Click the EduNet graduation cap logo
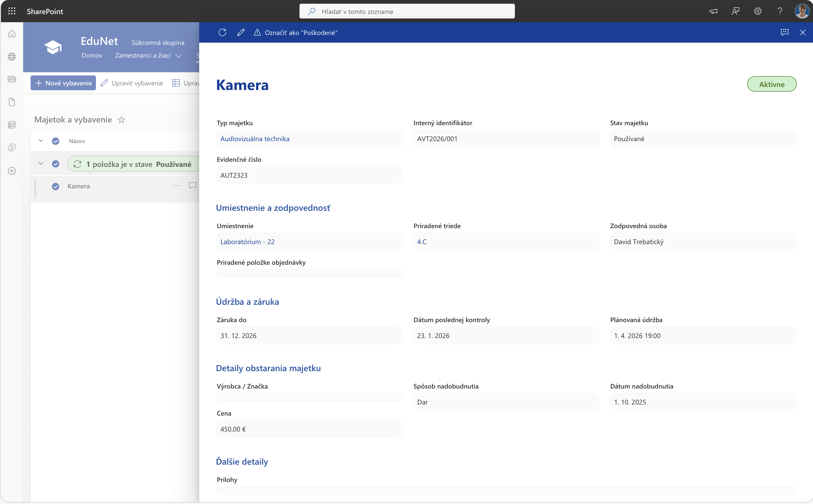Image resolution: width=813 pixels, height=504 pixels. click(x=53, y=47)
